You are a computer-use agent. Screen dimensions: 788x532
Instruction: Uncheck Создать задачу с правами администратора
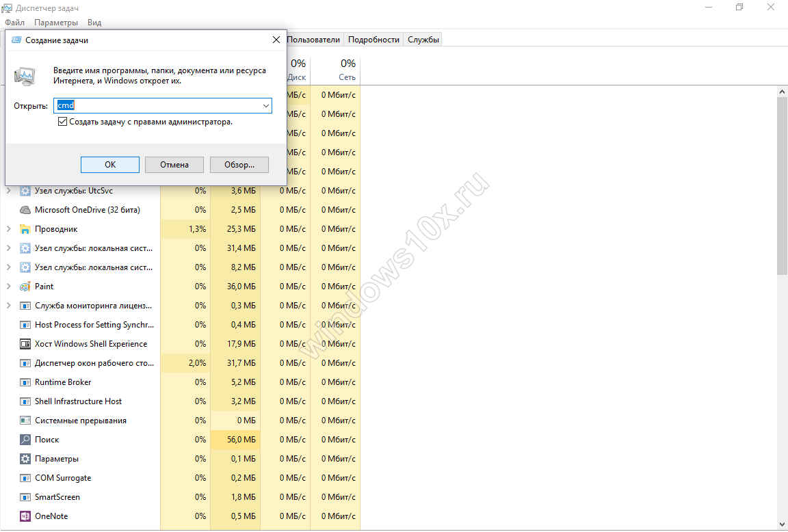tap(63, 122)
